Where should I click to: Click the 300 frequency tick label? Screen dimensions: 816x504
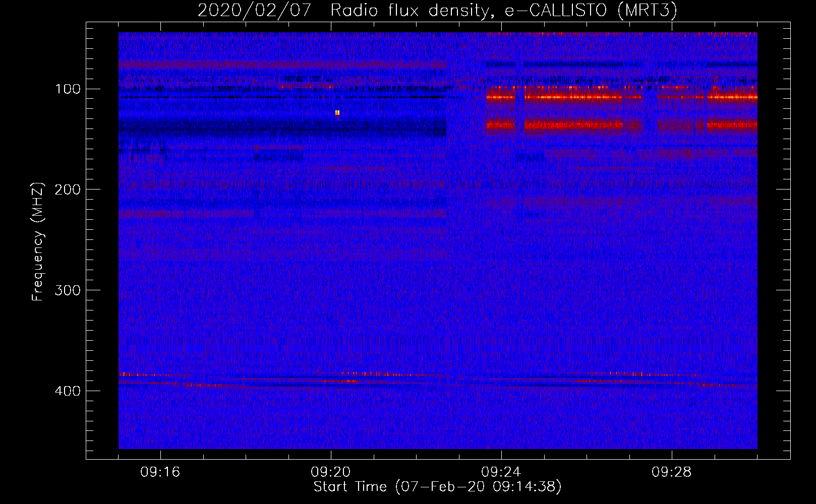(68, 290)
